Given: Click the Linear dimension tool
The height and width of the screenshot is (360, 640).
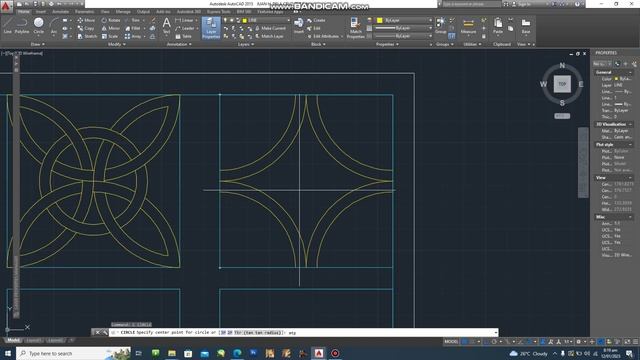Looking at the screenshot, I should pyautogui.click(x=184, y=20).
